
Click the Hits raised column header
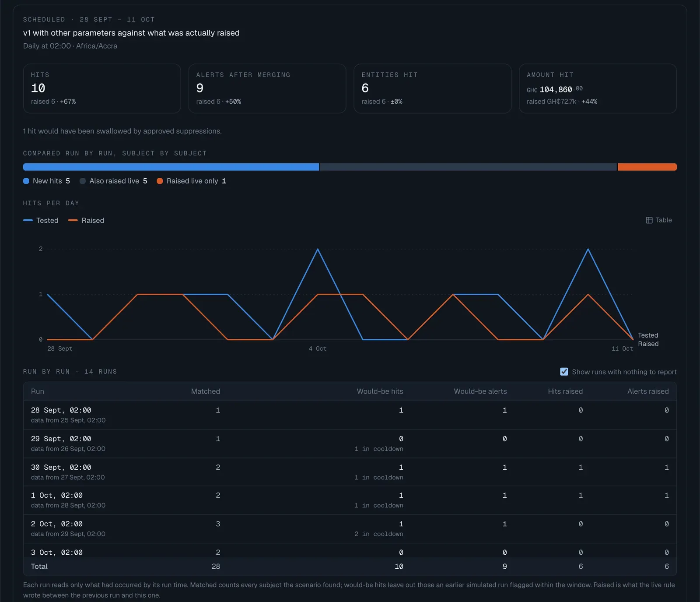565,391
